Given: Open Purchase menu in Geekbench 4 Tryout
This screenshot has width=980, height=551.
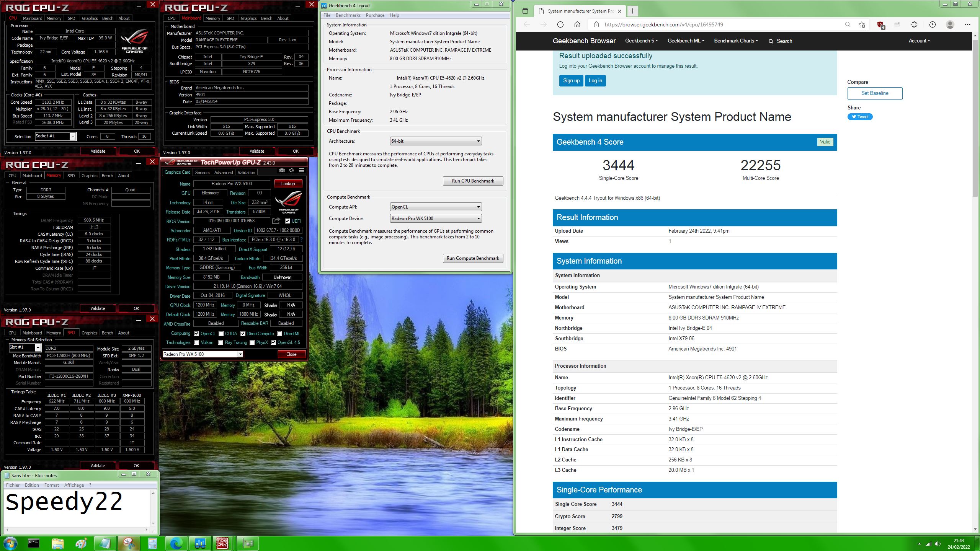Looking at the screenshot, I should 375,15.
